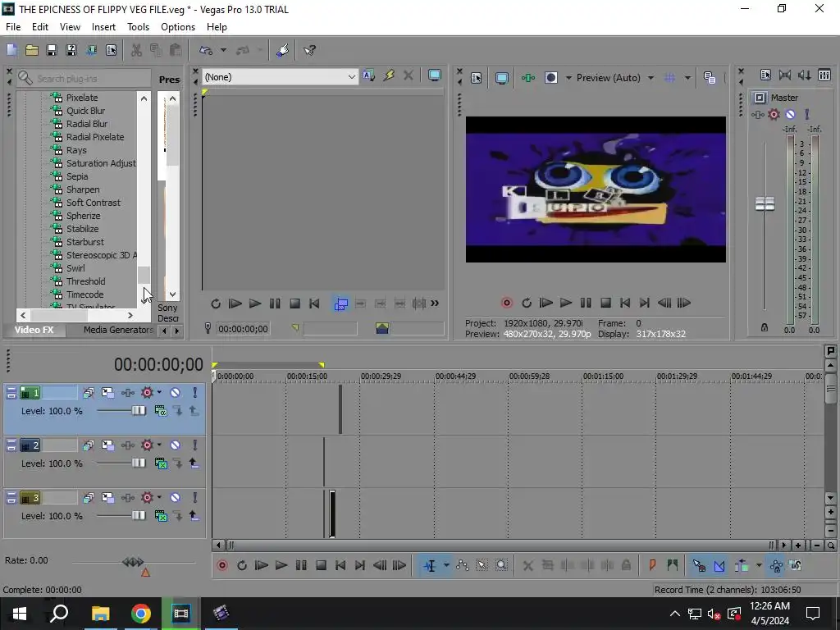Click the Undo toolbar button

tap(206, 50)
